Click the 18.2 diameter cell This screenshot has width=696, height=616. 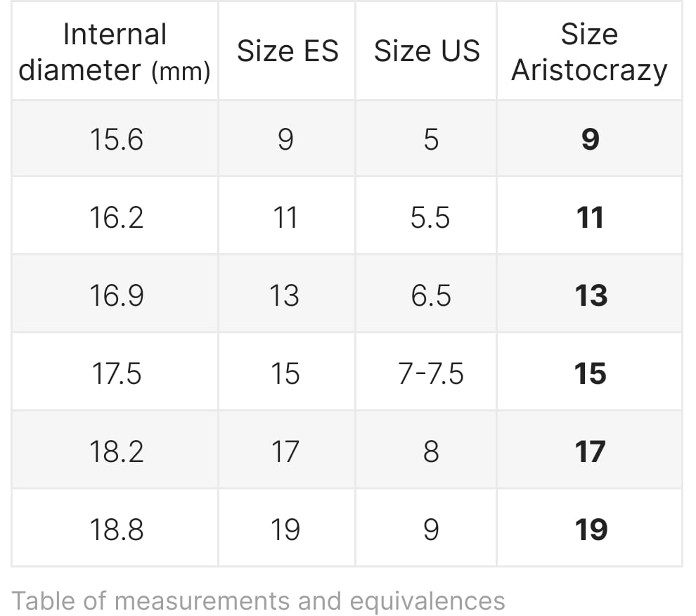[x=115, y=450]
